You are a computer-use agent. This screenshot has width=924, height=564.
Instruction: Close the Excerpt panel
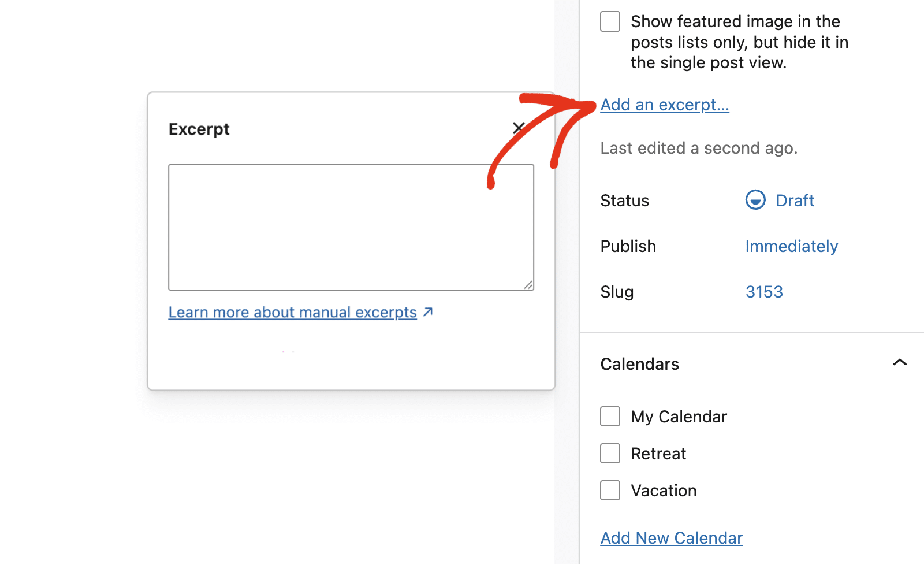(518, 128)
